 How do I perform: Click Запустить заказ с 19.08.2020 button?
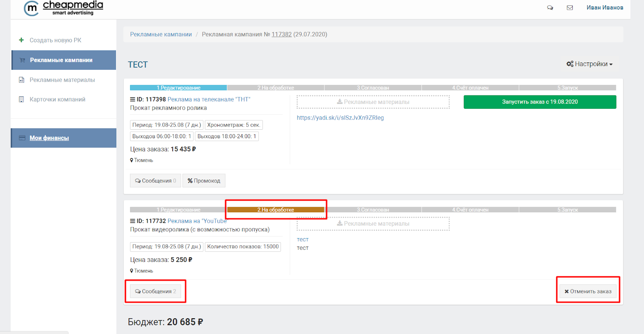tap(540, 102)
